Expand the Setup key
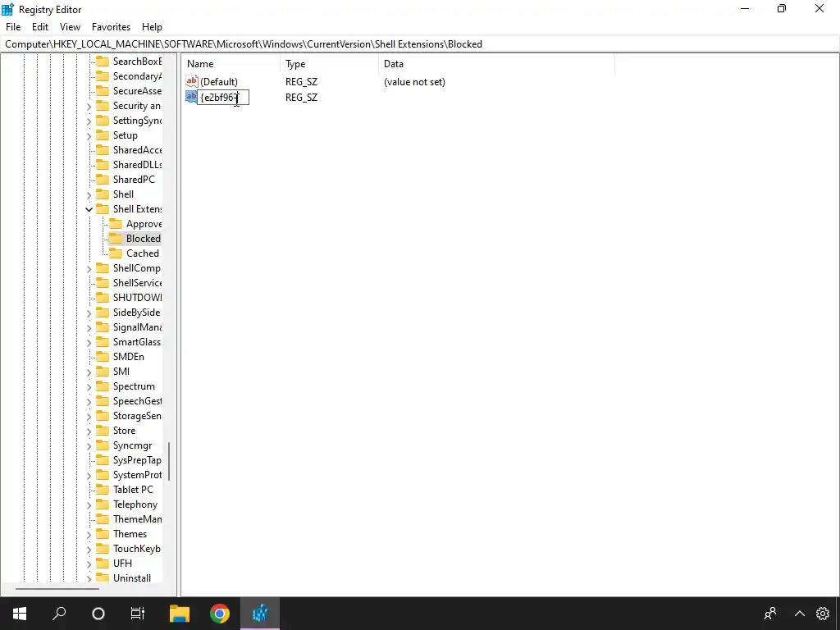 click(89, 135)
